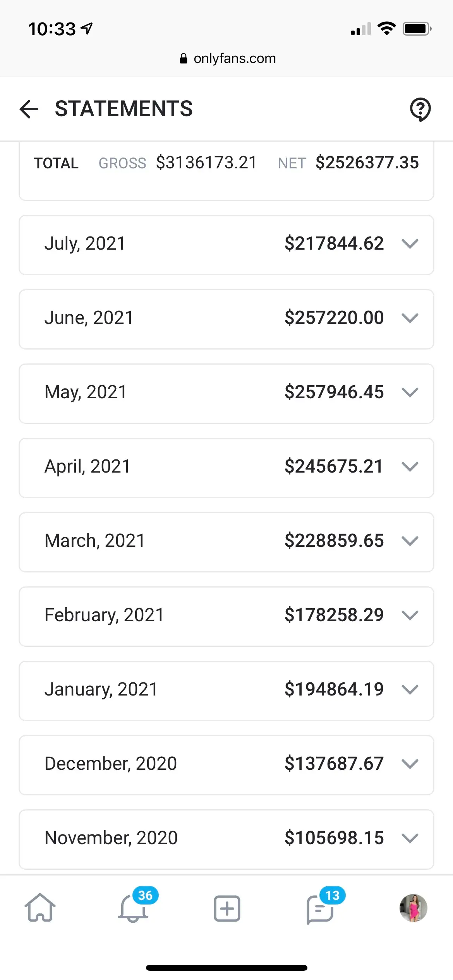Expand the February, 2021 statement chevron
Screen dimensions: 453x980
coord(410,615)
